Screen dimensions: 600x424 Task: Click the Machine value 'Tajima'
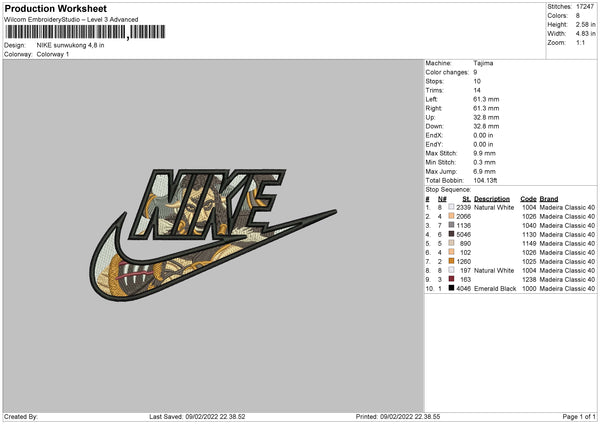pos(483,63)
